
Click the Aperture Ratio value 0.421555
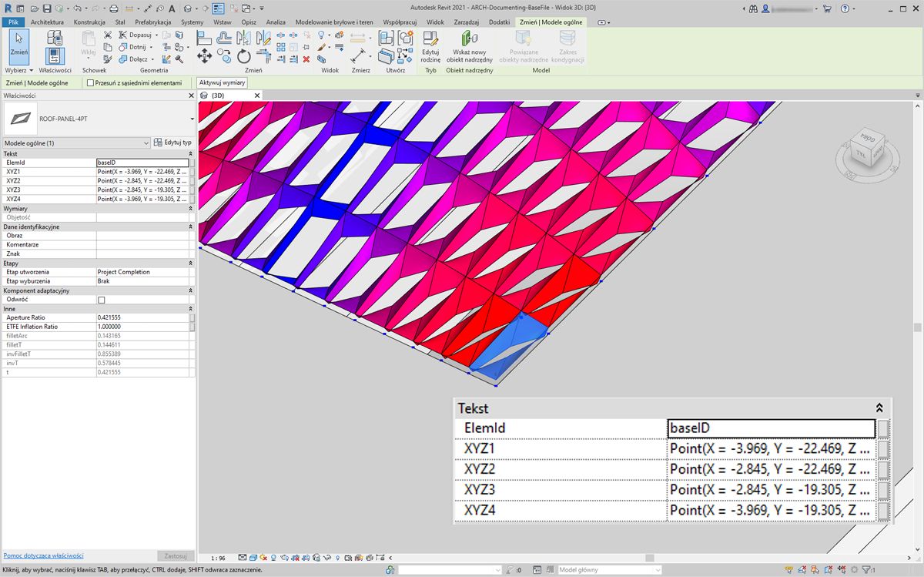tap(142, 317)
